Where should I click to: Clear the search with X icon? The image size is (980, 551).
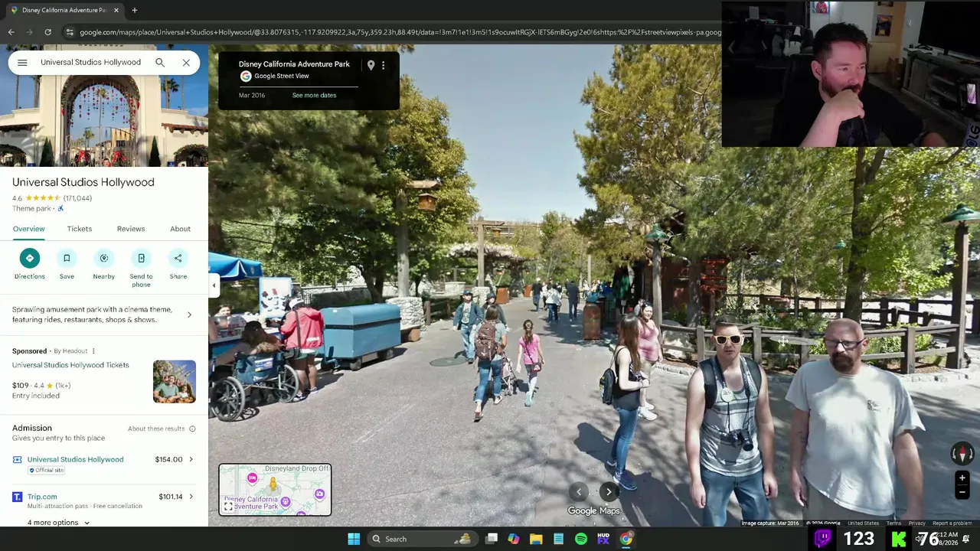[x=186, y=63]
